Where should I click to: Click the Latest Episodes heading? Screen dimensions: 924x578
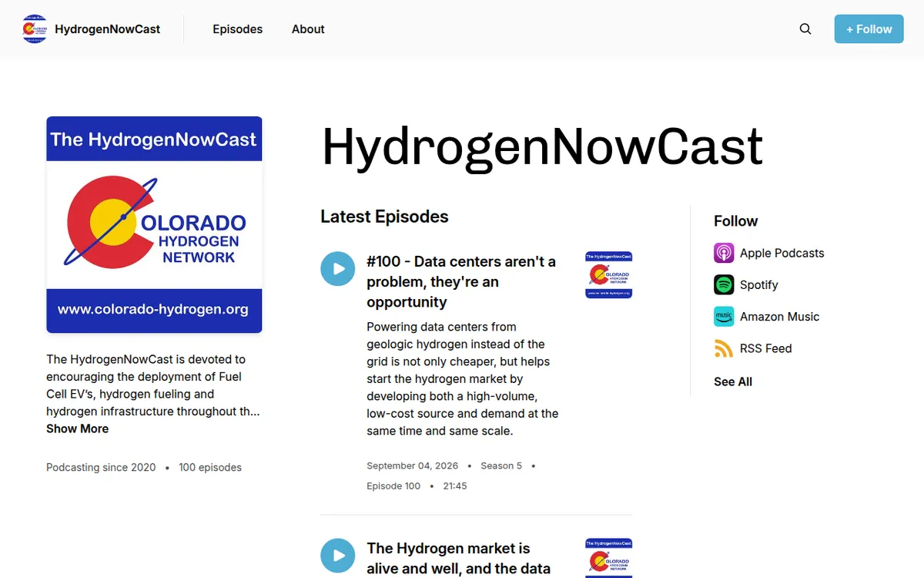[384, 217]
